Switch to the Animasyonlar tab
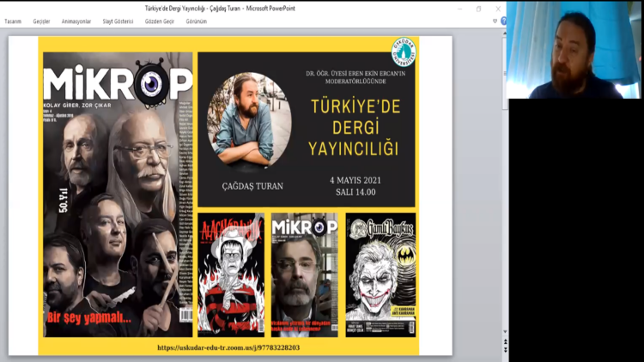Screen dimensions: 644x362 coord(76,21)
